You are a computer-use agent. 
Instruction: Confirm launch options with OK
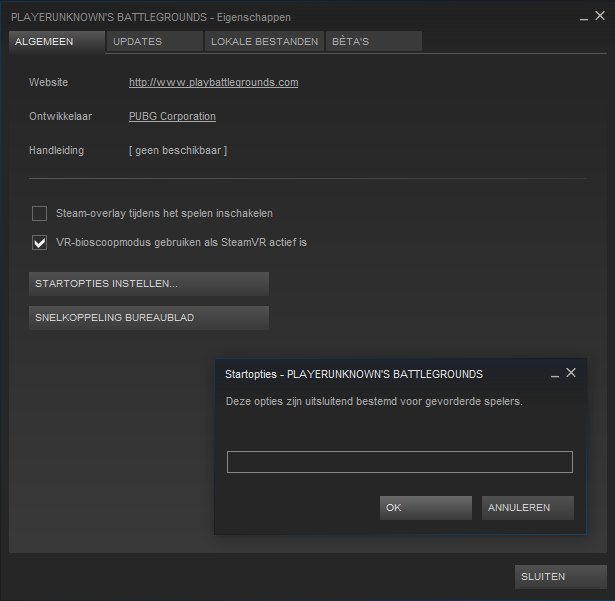tap(426, 508)
